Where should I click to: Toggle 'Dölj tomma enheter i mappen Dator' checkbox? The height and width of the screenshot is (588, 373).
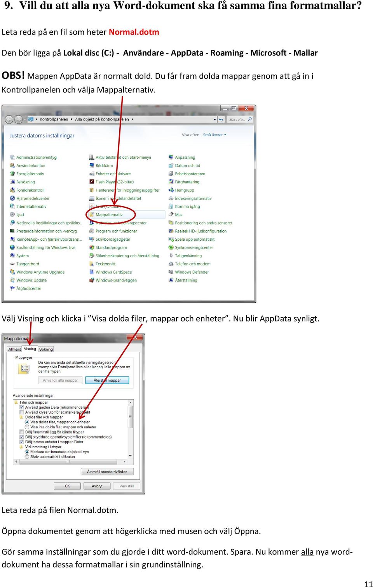(22, 442)
